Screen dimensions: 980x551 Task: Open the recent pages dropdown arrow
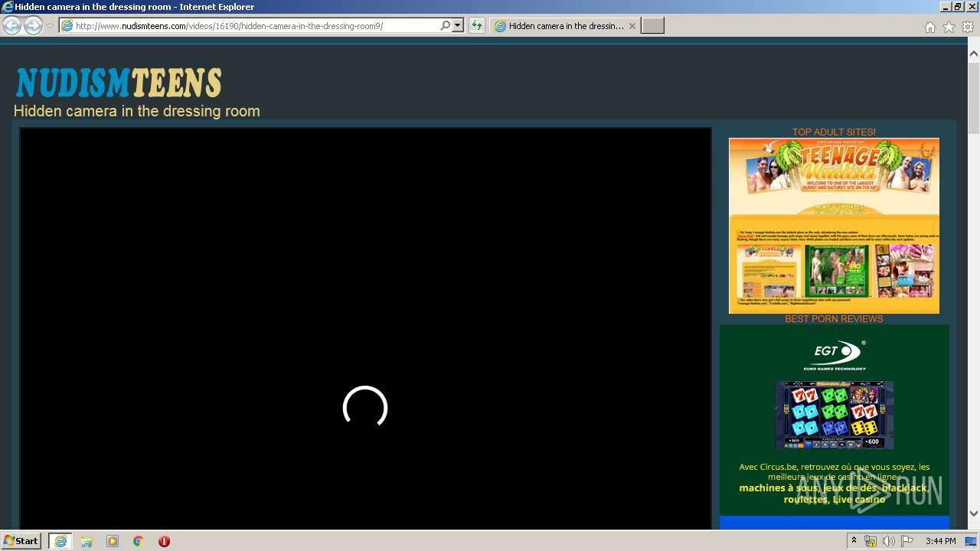coord(50,26)
